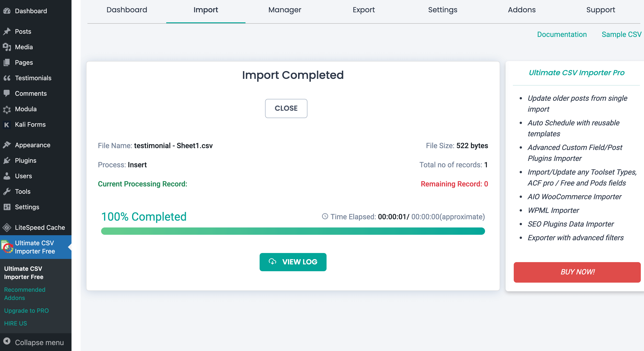Click the WPML Importer list item
The height and width of the screenshot is (351, 644).
[553, 210]
